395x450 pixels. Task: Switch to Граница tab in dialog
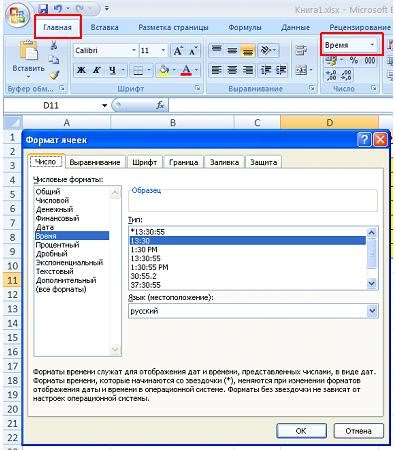coord(183,162)
